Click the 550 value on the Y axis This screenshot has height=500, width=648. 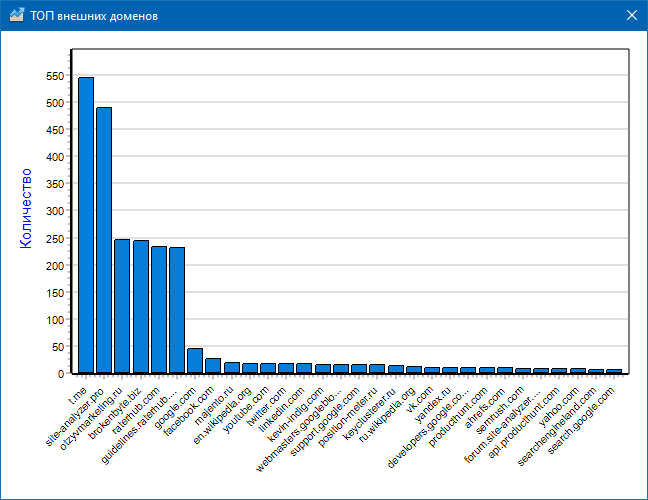pyautogui.click(x=55, y=76)
